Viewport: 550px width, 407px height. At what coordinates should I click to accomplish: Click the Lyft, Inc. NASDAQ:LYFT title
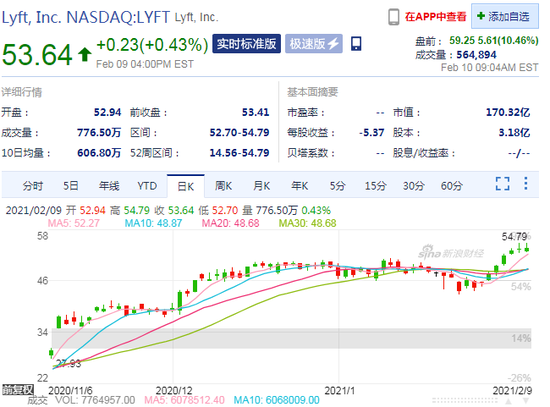[86, 17]
